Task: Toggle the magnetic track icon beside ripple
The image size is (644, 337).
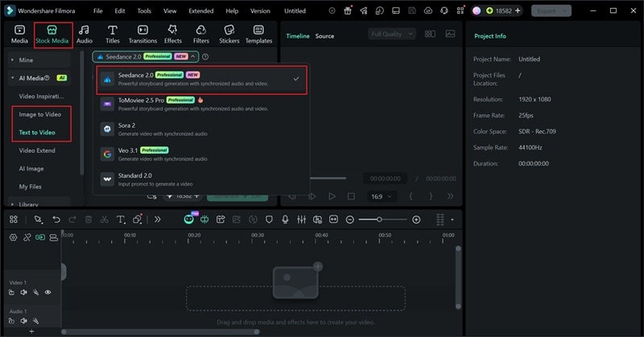Action: (x=53, y=237)
